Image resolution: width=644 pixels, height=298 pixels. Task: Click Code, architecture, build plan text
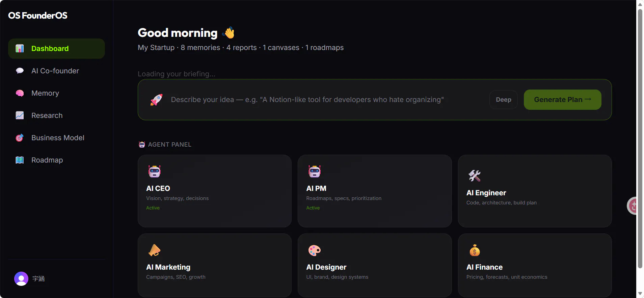[x=501, y=203]
